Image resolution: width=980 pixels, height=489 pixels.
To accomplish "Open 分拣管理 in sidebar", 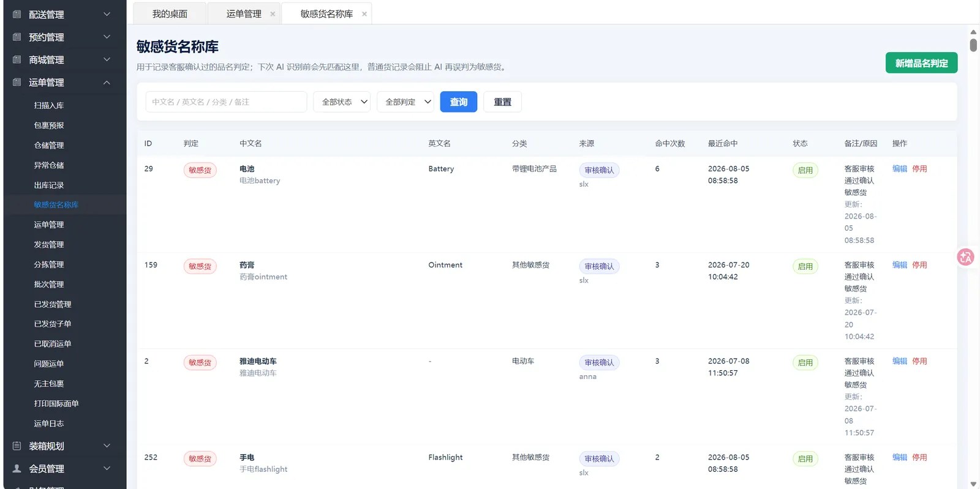I will point(49,264).
